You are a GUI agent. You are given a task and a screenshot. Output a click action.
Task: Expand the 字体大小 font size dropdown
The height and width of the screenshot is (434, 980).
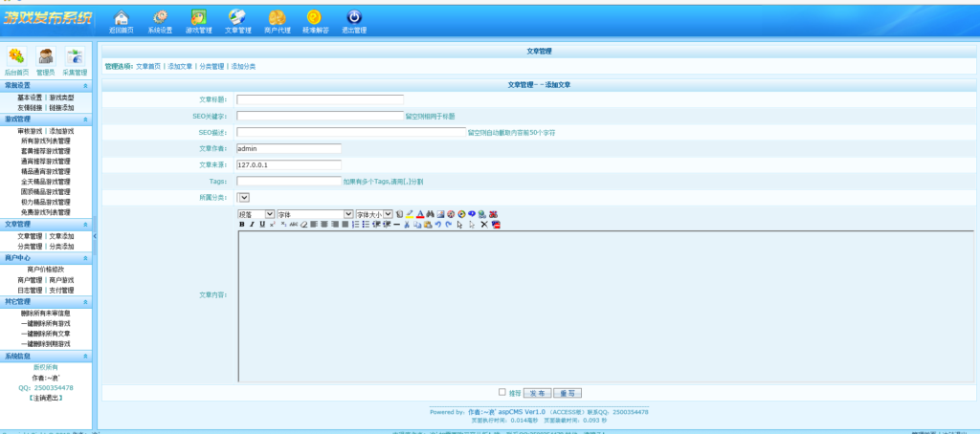(x=374, y=214)
